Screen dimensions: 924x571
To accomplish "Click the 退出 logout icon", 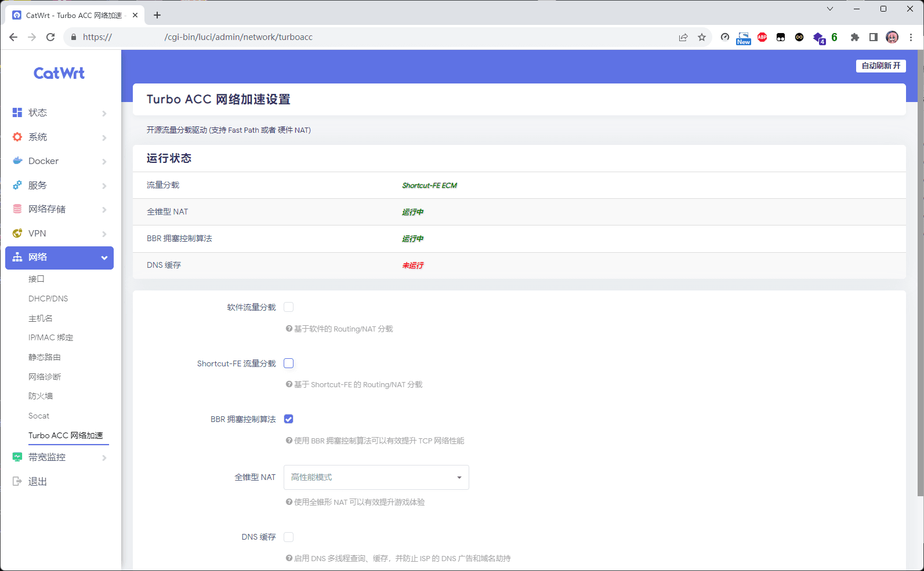I will 17,481.
